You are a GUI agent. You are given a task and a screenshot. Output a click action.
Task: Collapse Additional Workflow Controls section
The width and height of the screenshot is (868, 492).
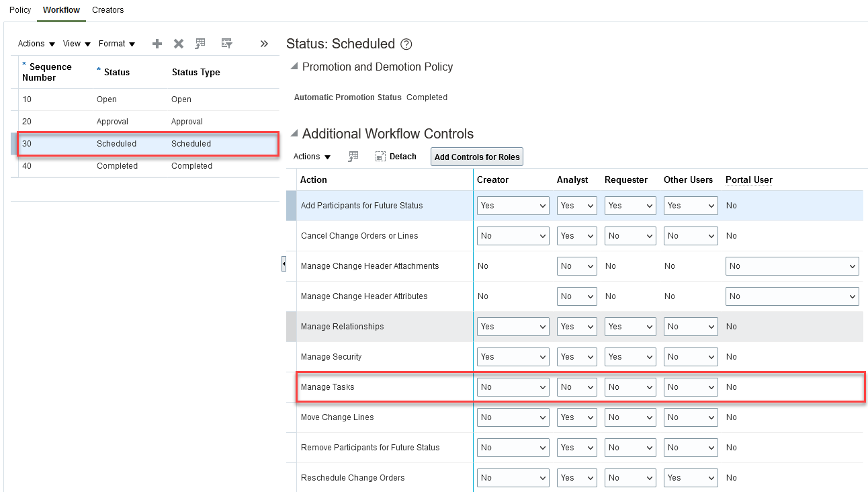294,134
